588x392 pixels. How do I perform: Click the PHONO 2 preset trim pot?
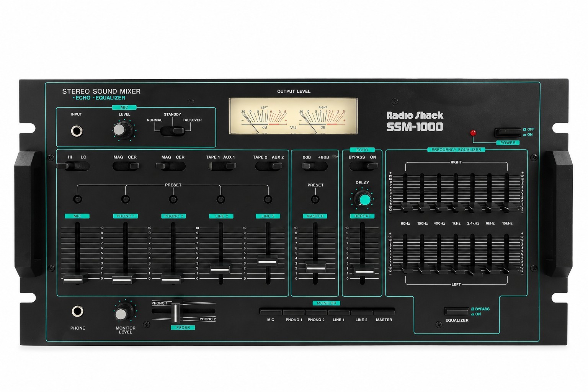pyautogui.click(x=173, y=199)
